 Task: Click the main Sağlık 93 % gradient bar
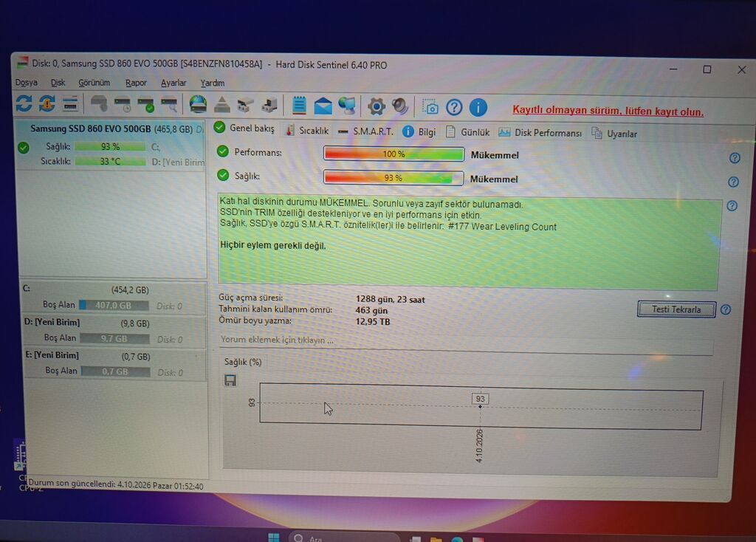(394, 178)
